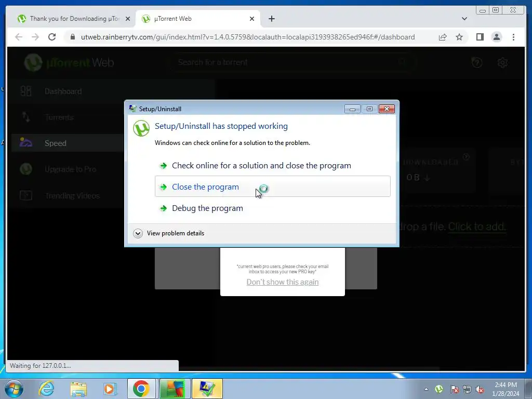Share this page icon
Screen dimensions: 532x399
coord(443,37)
